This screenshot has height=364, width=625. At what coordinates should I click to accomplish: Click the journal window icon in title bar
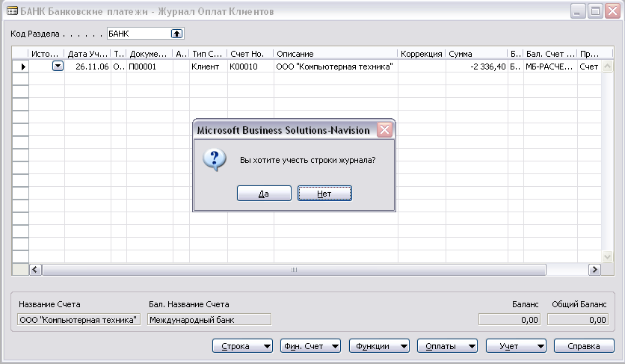(x=12, y=10)
